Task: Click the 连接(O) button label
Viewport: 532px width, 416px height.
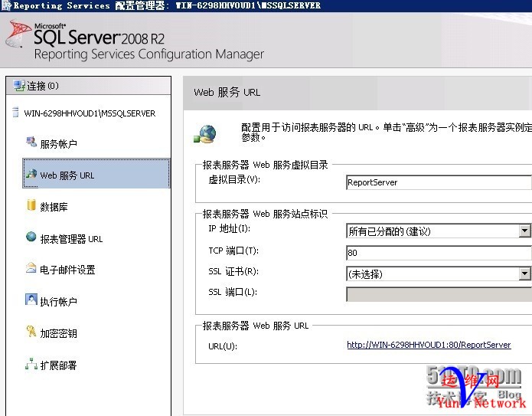Action: coord(43,86)
